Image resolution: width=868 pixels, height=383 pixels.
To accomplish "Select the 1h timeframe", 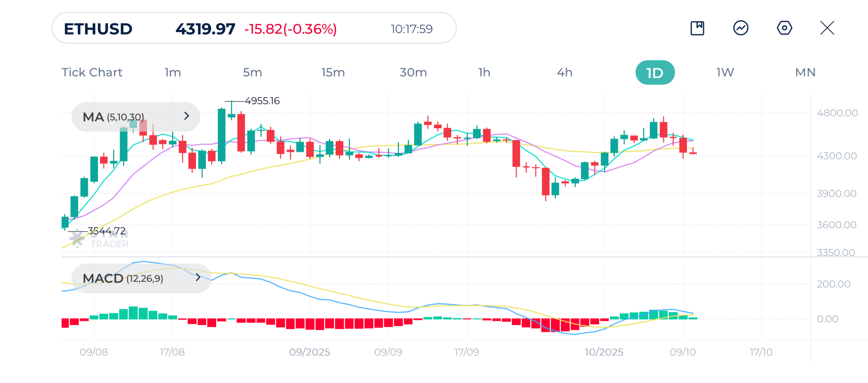I will pos(484,72).
